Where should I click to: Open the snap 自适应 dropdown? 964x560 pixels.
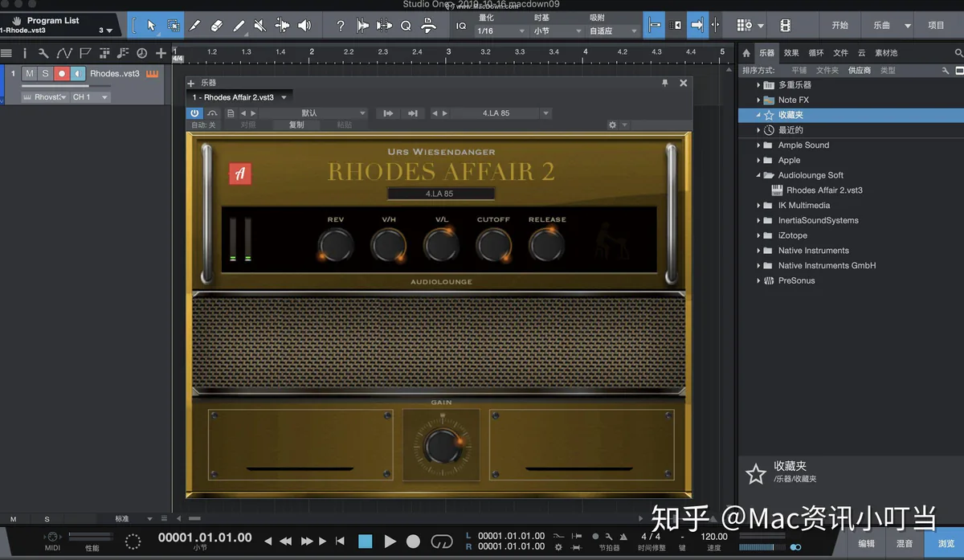tap(613, 31)
